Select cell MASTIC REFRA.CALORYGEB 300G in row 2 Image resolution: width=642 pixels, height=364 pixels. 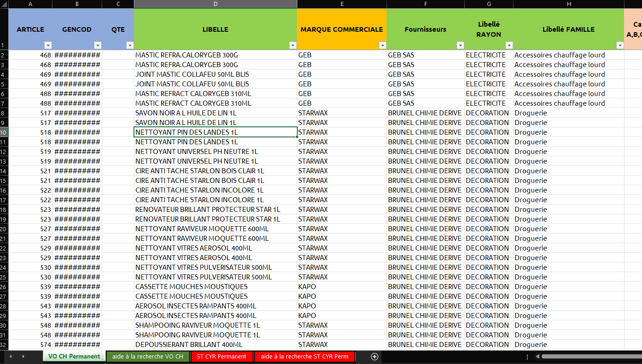215,55
